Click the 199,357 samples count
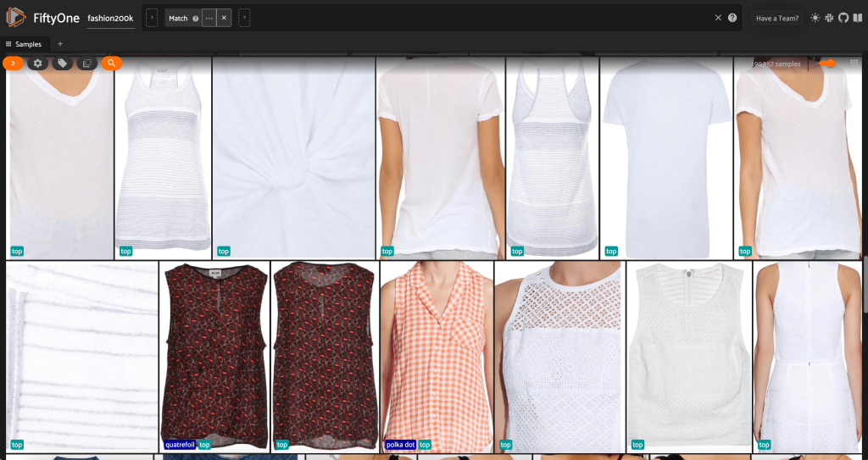Screen dimensions: 868x460 point(776,64)
